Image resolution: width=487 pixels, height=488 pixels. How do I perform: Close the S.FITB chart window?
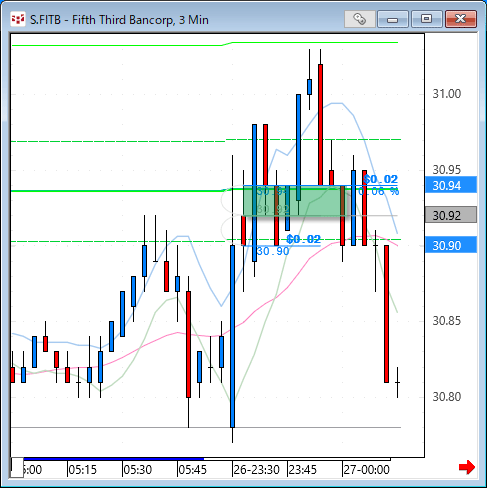[x=461, y=19]
